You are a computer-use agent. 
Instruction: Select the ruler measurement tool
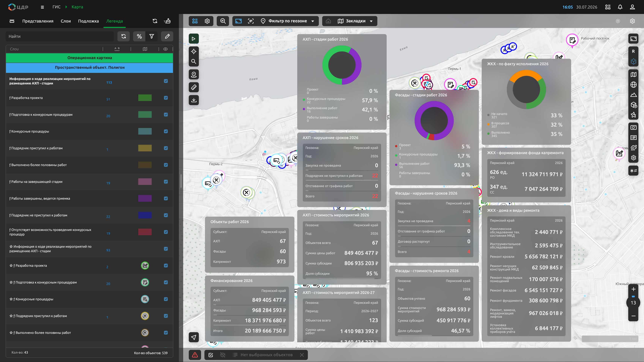(x=193, y=87)
